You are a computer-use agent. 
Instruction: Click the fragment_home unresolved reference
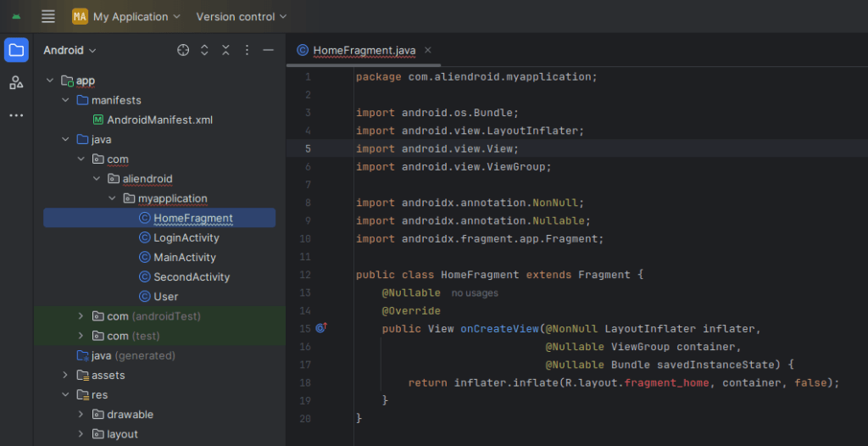pyautogui.click(x=666, y=383)
